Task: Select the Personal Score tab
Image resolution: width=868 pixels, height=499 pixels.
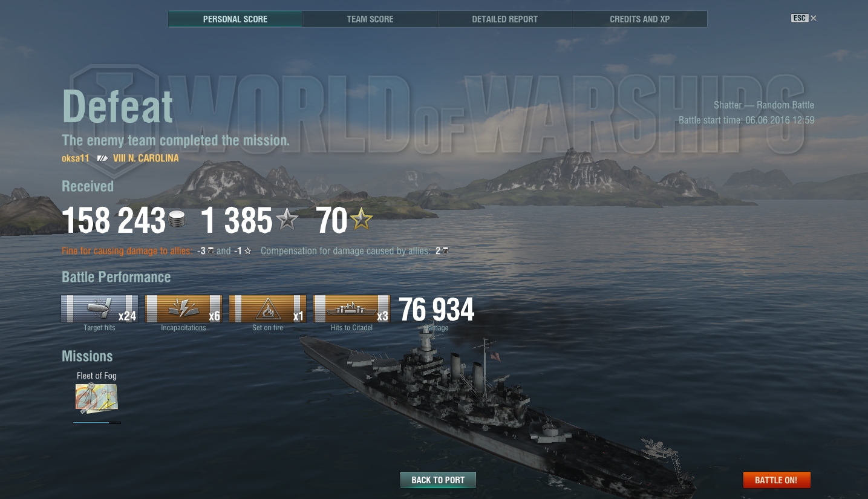Action: (x=235, y=19)
